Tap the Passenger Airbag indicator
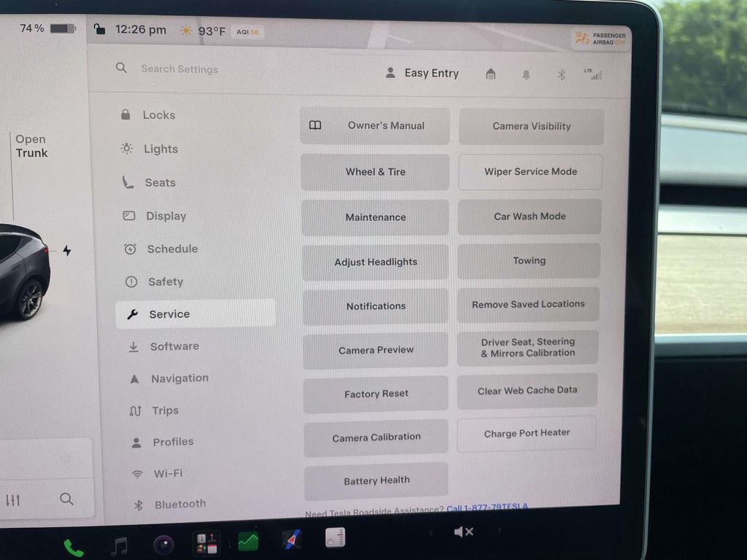This screenshot has height=560, width=747. click(601, 39)
